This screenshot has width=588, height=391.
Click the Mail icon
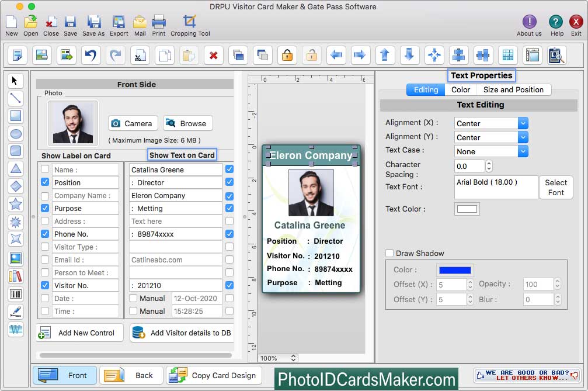coord(140,22)
